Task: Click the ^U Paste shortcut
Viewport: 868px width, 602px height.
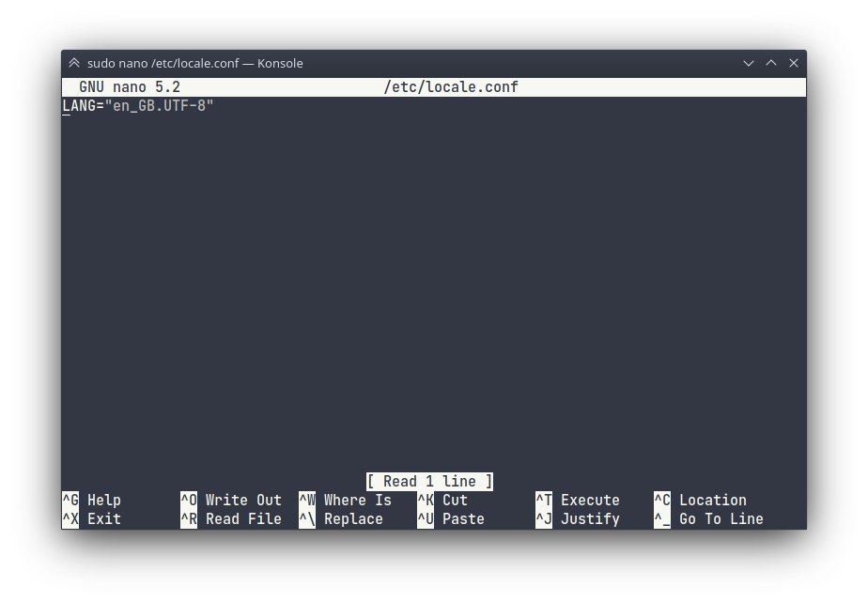Action: [x=451, y=519]
